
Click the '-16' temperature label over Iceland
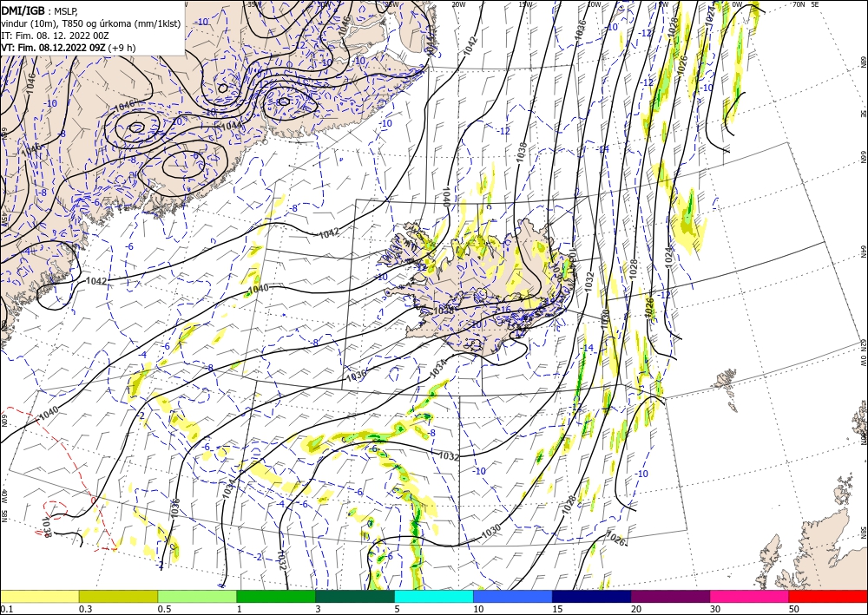503,309
